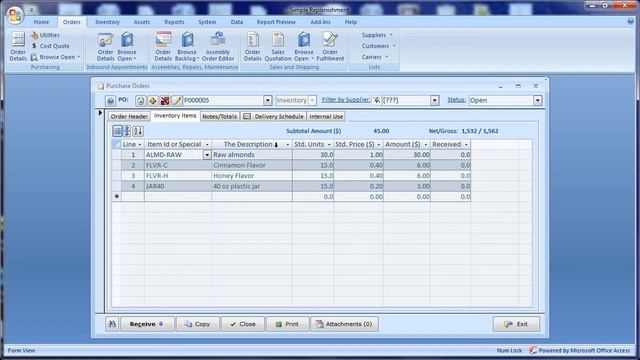Launch Assembly Order Editor
640x360 pixels.
tap(218, 47)
